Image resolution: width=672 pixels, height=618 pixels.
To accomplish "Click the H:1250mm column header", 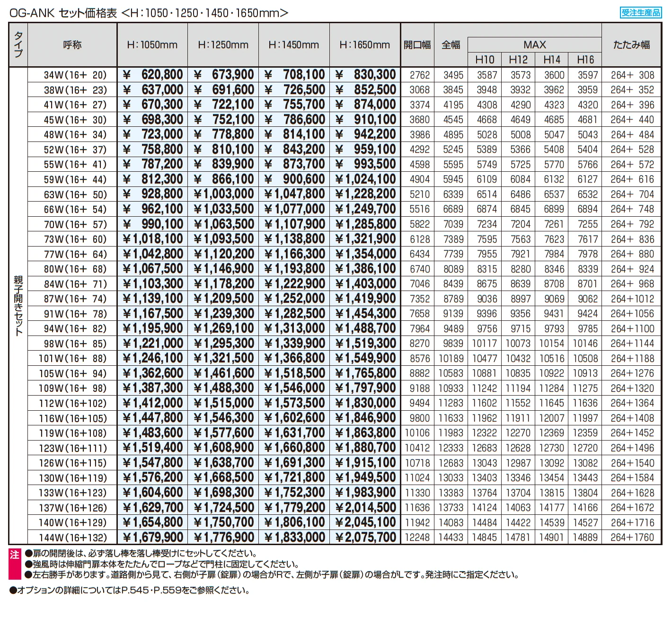I will pos(223,45).
